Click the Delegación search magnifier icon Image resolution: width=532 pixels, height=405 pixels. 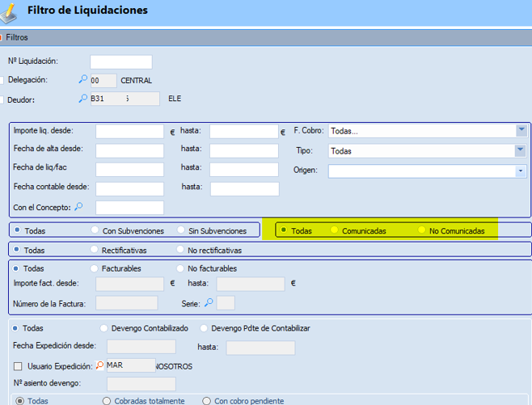click(x=82, y=80)
